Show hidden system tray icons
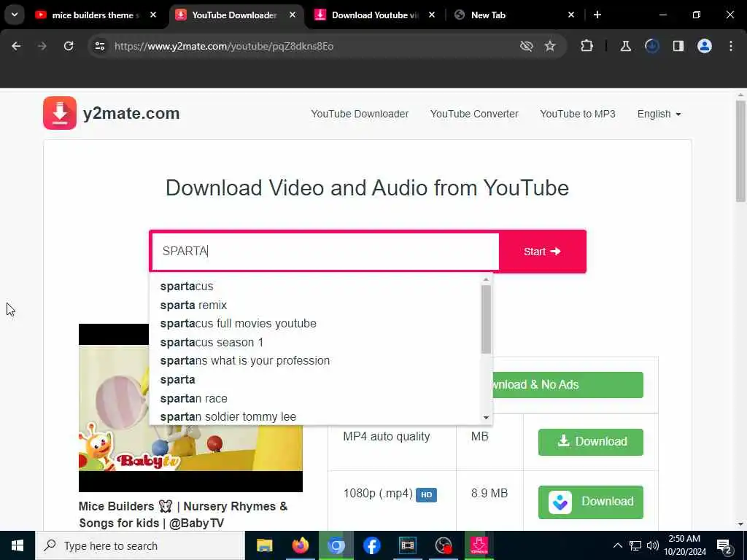 (x=617, y=545)
